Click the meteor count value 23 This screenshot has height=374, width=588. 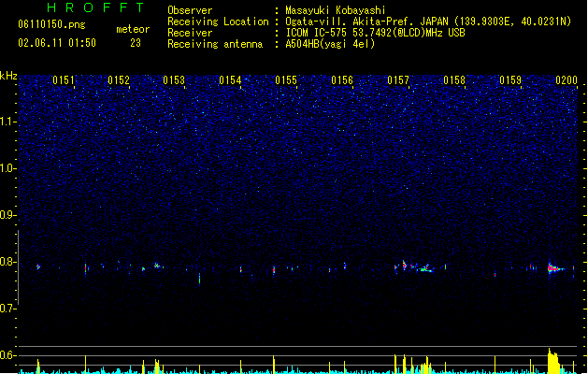pos(136,43)
